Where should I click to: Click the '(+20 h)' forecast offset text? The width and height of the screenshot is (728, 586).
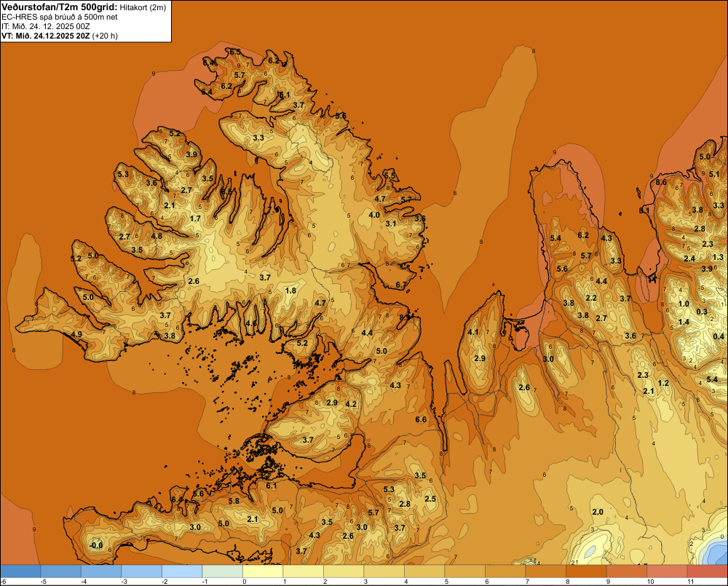(x=105, y=36)
